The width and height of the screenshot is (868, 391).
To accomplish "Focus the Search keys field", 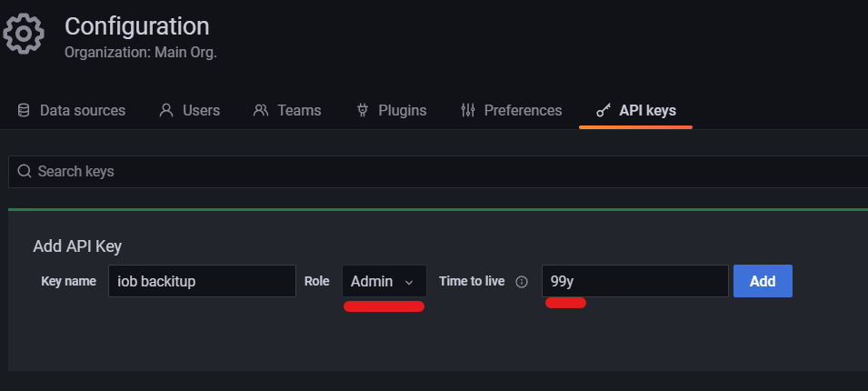I will [436, 172].
